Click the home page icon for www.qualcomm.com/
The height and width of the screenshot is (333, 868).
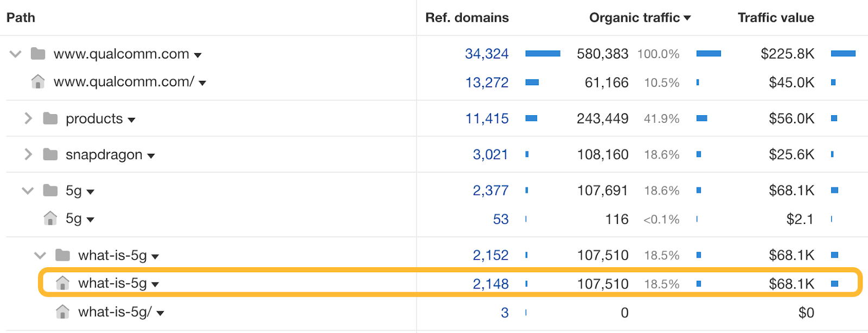pos(38,81)
